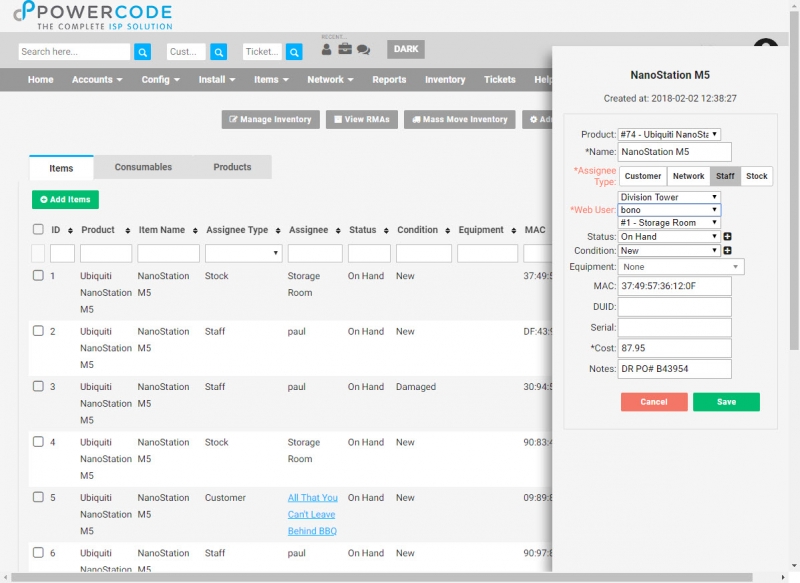Click the Notes input field
The image size is (800, 583).
674,369
